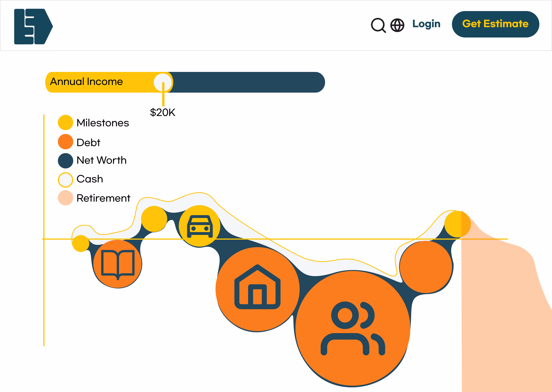This screenshot has width=552, height=392.
Task: Select the open book education debt bubble
Action: coord(118,264)
